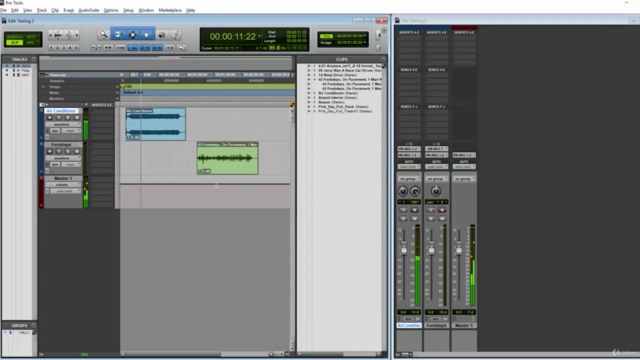This screenshot has height=360, width=640.
Task: Open Master 1 track view selector (volume)
Action: click(x=62, y=185)
